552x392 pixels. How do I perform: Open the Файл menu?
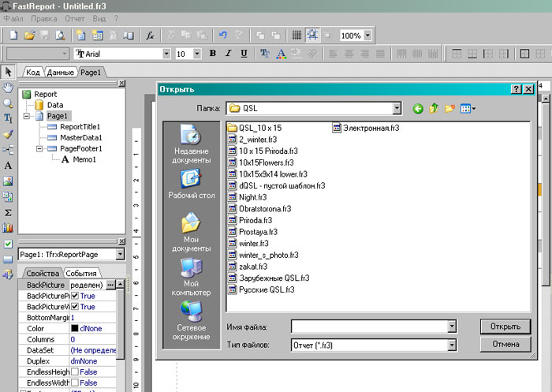(x=13, y=18)
